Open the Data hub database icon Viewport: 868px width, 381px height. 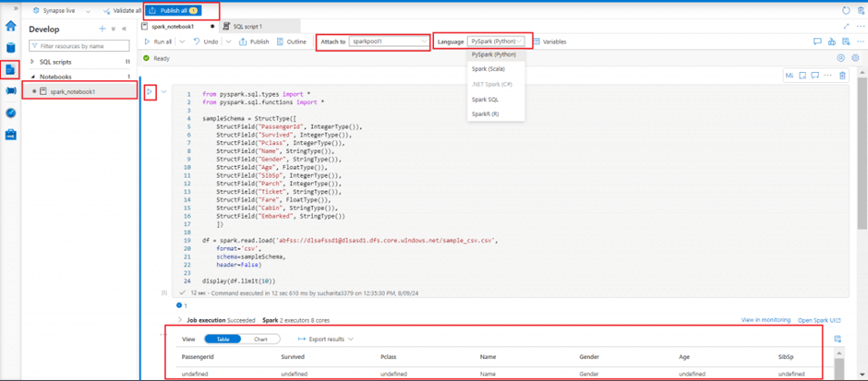pos(11,48)
